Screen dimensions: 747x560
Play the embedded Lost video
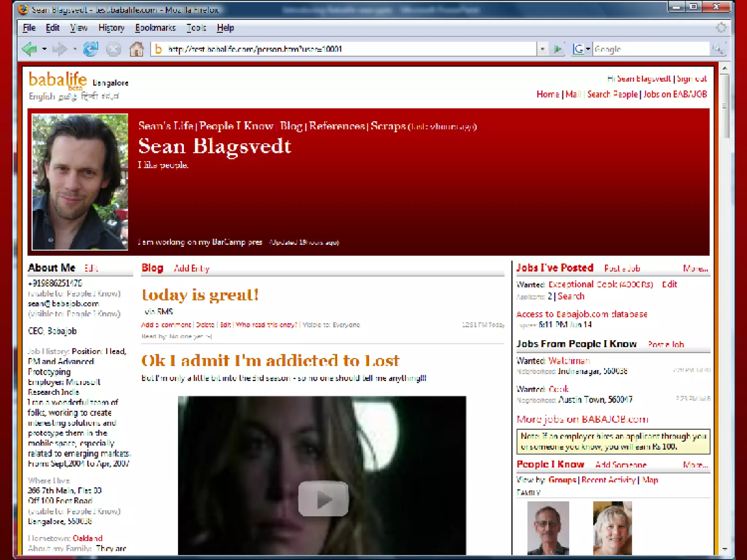pos(323,499)
